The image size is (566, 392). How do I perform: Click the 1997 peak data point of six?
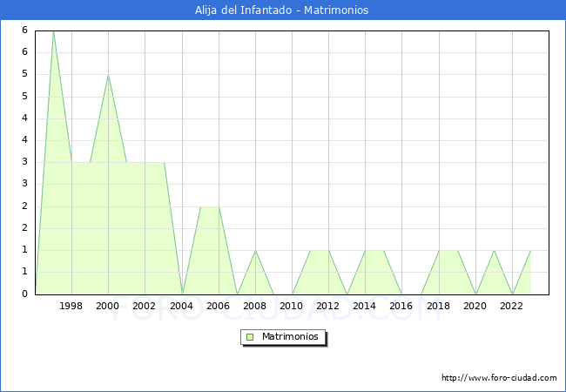tap(53, 31)
